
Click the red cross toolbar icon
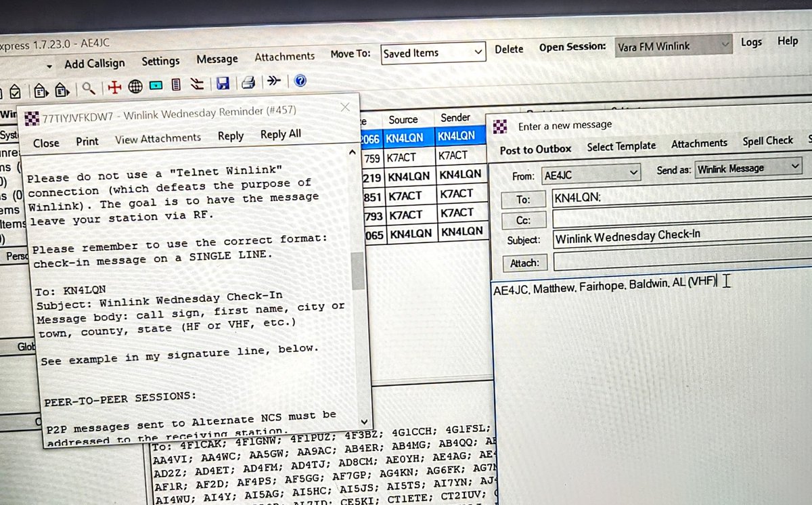coord(114,86)
